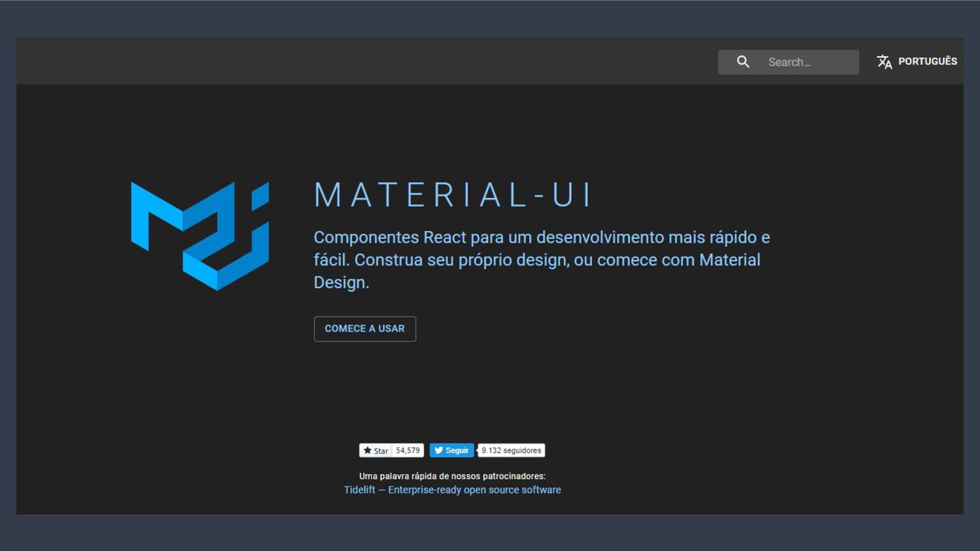This screenshot has height=551, width=980.
Task: Focus the Search... input field
Action: 789,62
